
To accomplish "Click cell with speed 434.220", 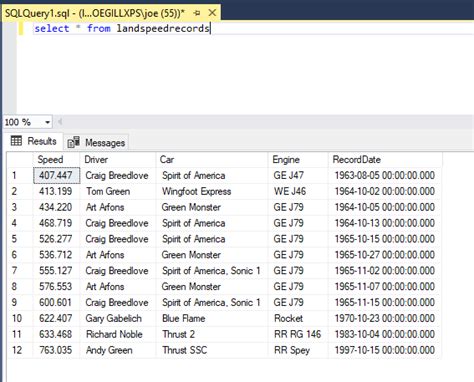I will [x=57, y=207].
